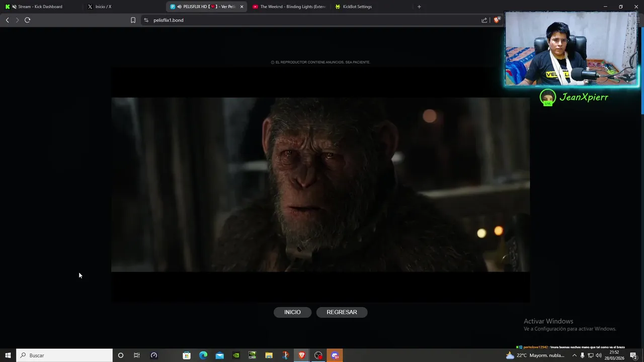Viewport: 644px width, 362px height.
Task: Click the movie video player frame
Action: (320, 185)
